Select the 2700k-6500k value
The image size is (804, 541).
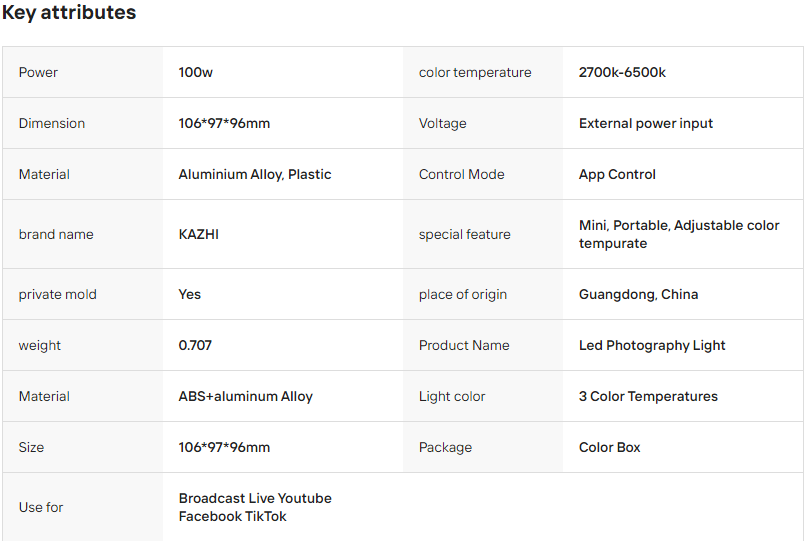click(622, 72)
